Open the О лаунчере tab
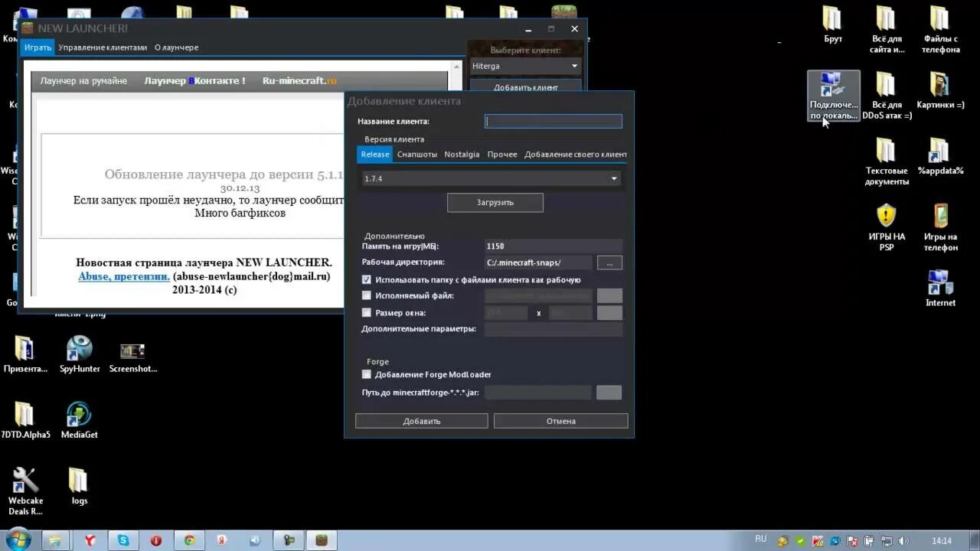This screenshot has width=980, height=551. coord(176,47)
